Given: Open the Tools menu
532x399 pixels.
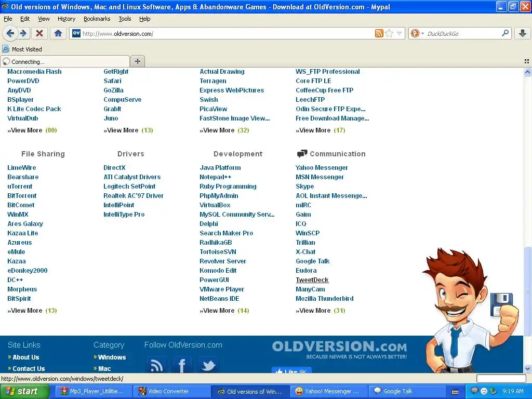Looking at the screenshot, I should (x=125, y=19).
